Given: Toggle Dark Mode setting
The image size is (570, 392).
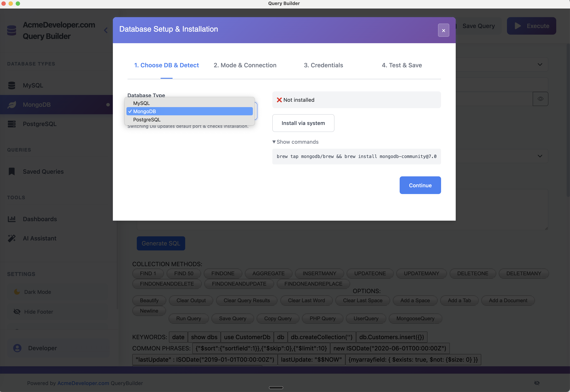Looking at the screenshot, I should pos(58,292).
